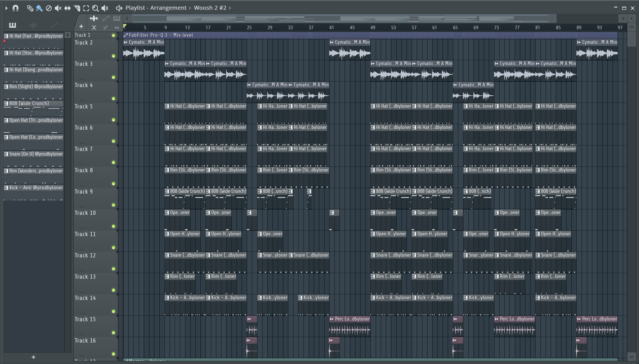The height and width of the screenshot is (364, 639).
Task: Select the Delete tool icon
Action: tap(49, 8)
